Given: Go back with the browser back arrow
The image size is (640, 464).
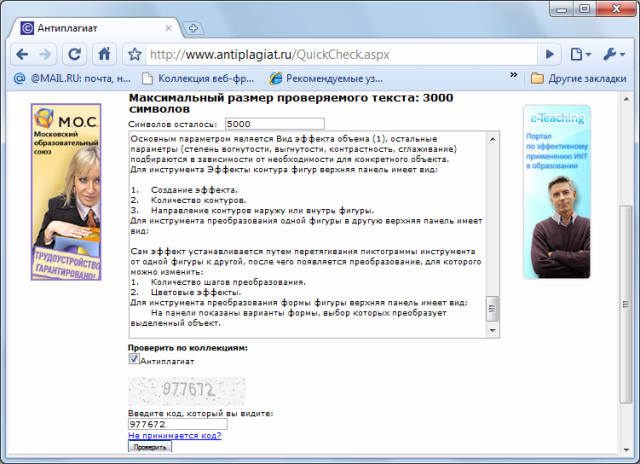Looking at the screenshot, I should click(x=22, y=54).
